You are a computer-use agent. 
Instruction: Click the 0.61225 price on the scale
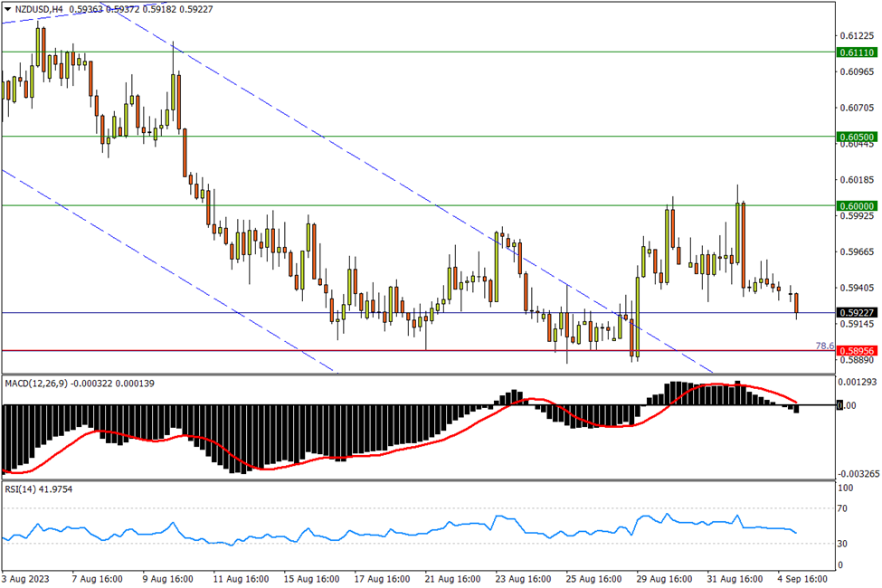tap(856, 36)
